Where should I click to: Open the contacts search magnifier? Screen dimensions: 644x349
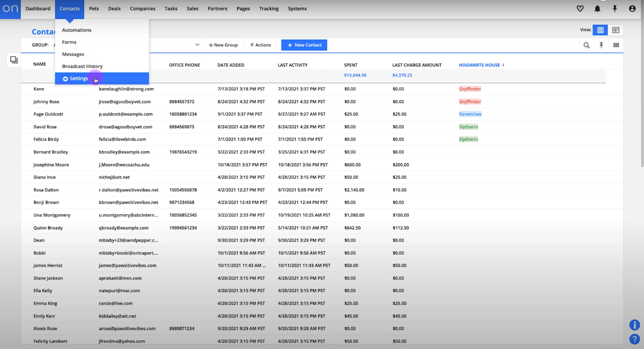pyautogui.click(x=586, y=45)
